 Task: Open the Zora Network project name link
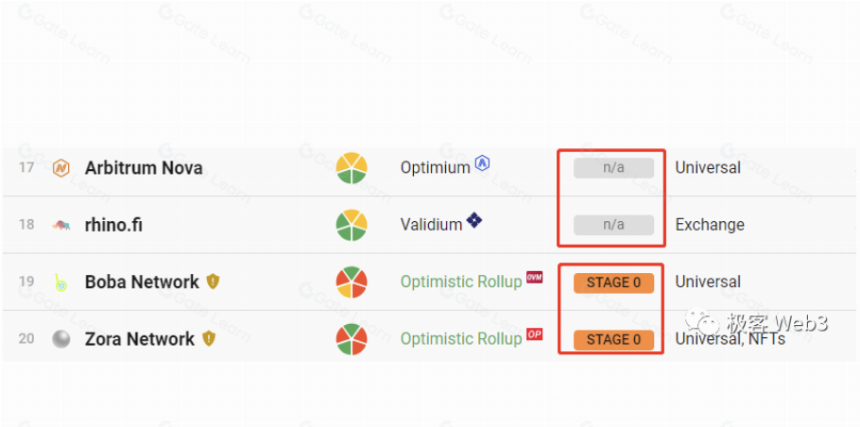[139, 339]
